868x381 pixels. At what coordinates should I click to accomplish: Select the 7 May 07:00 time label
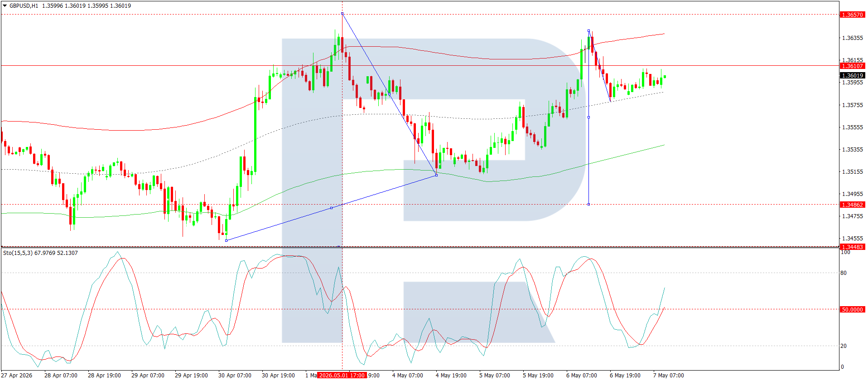pyautogui.click(x=668, y=376)
